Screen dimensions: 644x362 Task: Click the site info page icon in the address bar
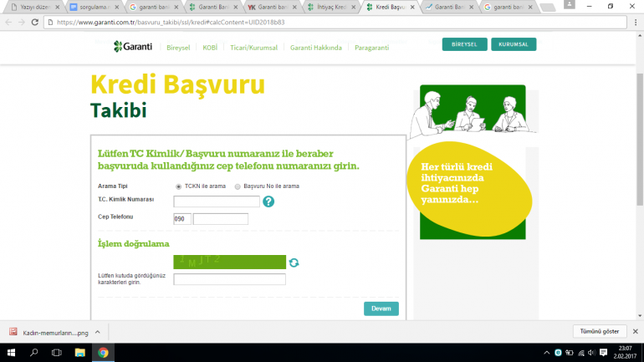(50, 23)
